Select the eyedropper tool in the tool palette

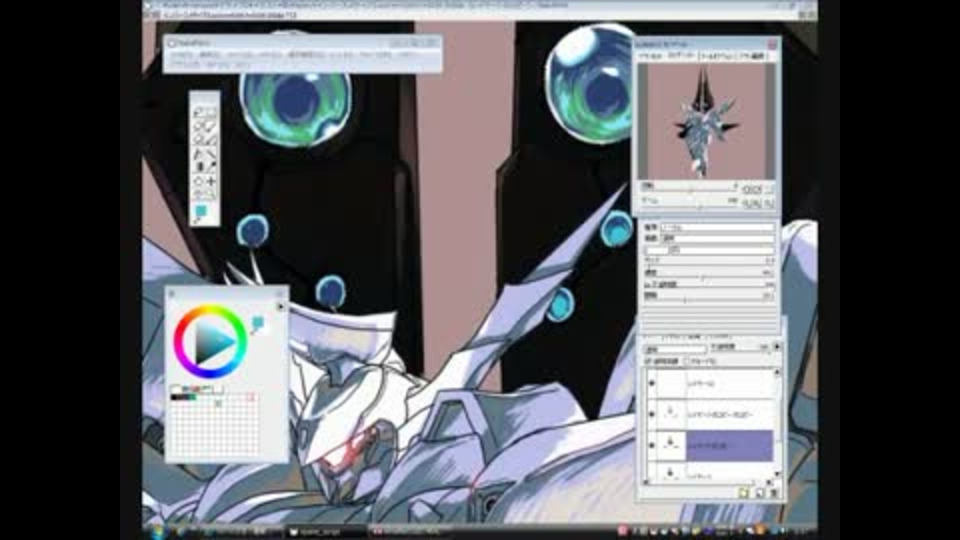tap(211, 168)
